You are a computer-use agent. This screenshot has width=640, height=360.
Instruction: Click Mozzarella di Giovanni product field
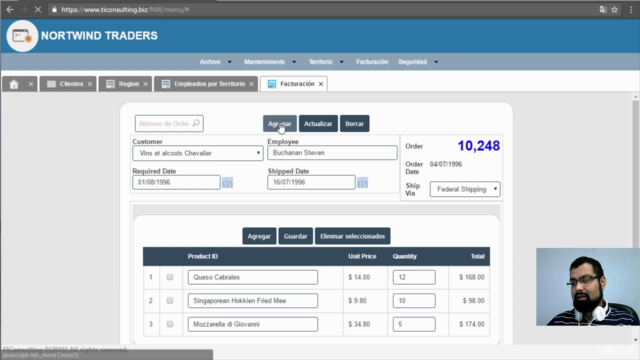click(253, 324)
